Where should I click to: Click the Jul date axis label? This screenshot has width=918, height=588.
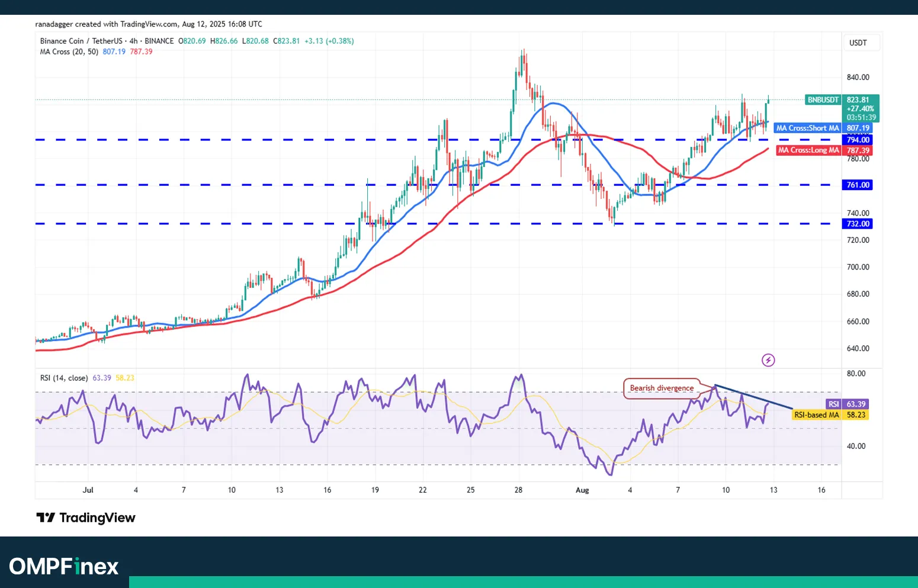coord(88,490)
